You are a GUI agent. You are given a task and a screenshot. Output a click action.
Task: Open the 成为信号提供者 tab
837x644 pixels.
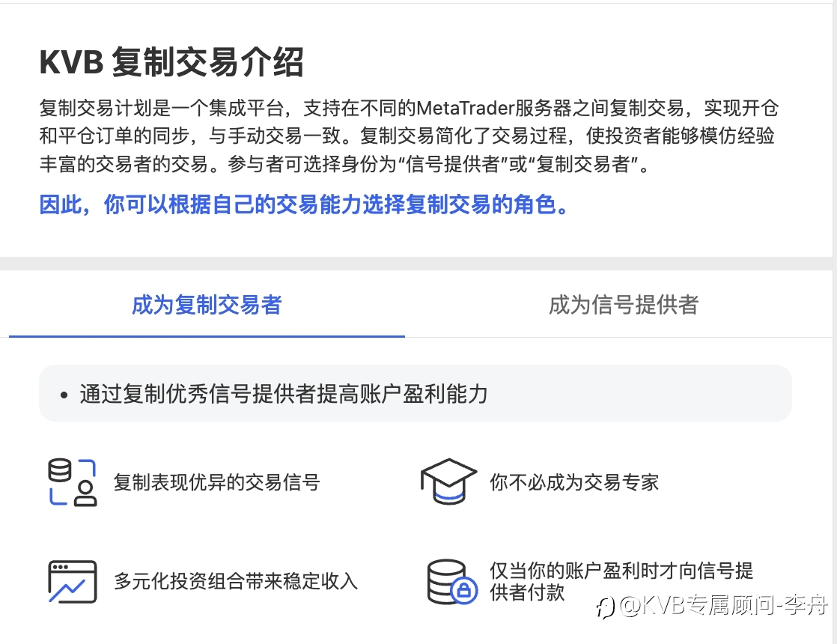click(x=624, y=305)
